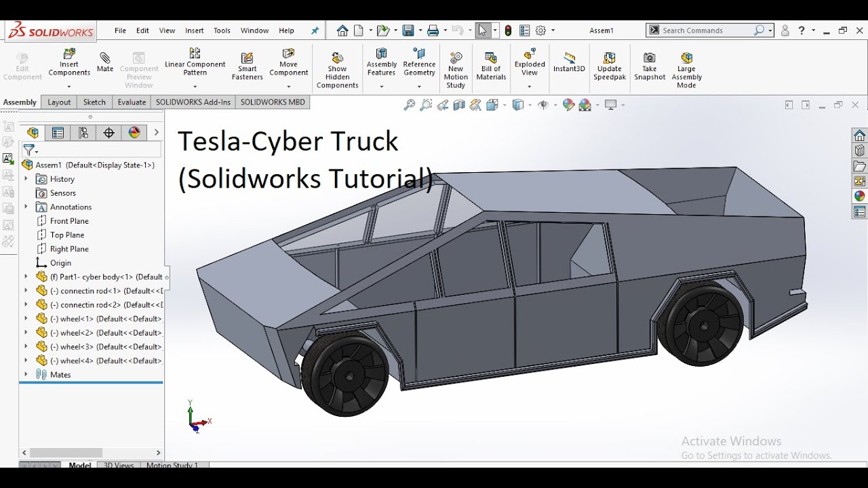
Task: Click the Rebuild traffic light icon
Action: coord(508,30)
